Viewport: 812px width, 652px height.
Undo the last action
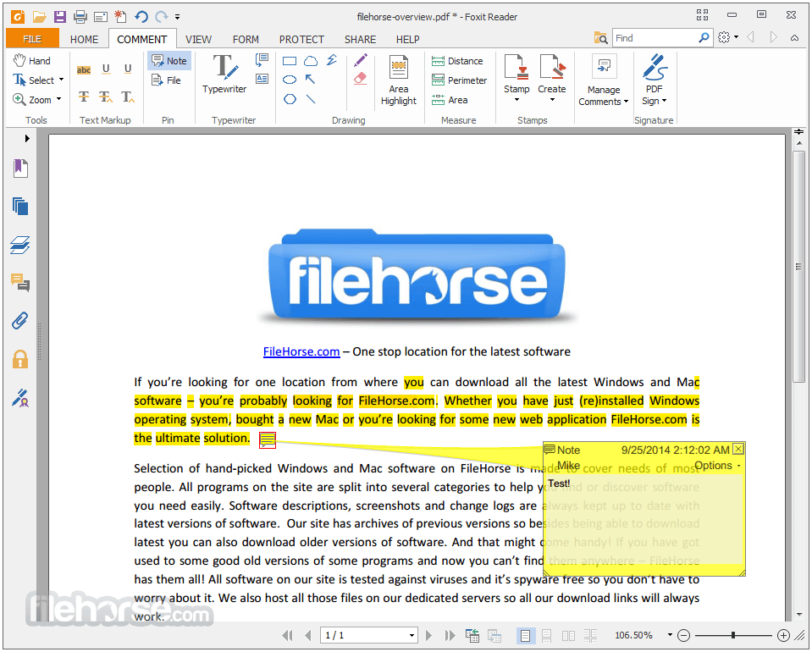point(141,17)
